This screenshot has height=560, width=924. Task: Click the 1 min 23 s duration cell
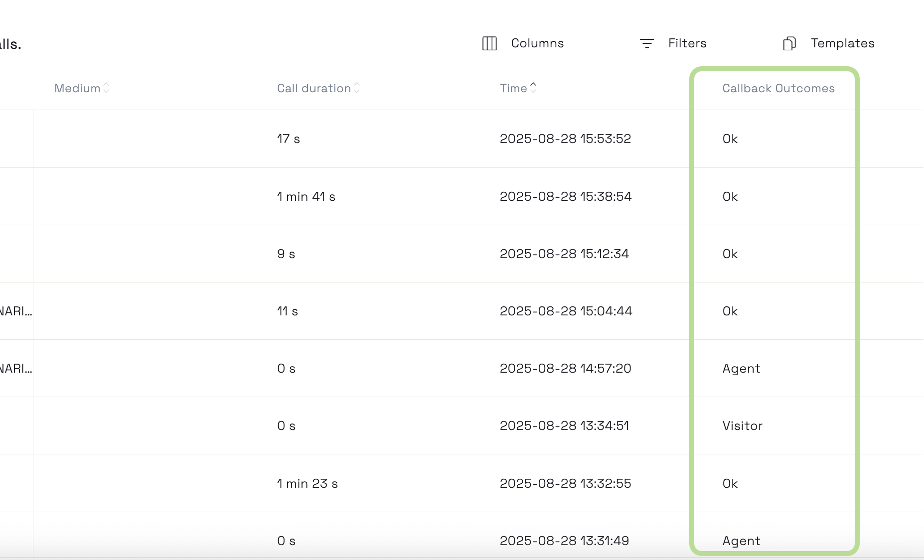coord(308,483)
